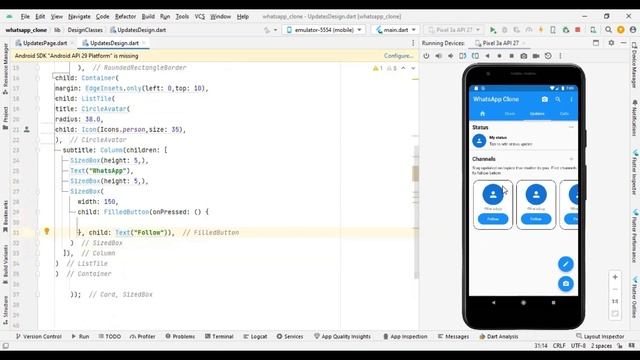Open main.dart run configuration dropdown
The width and height of the screenshot is (640, 360).
396,30
